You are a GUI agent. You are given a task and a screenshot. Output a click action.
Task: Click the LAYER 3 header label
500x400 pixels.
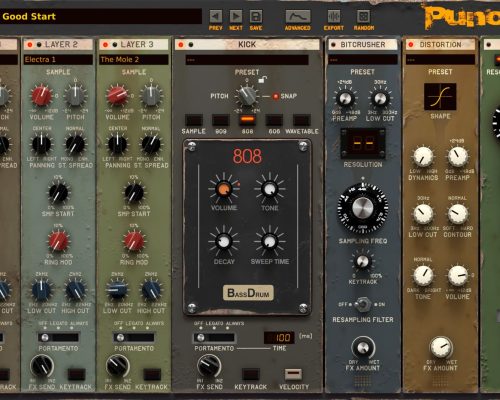(x=137, y=45)
